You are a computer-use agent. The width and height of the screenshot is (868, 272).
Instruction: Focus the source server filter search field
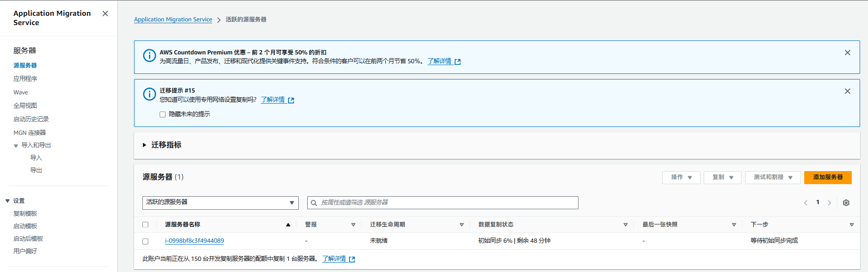click(442, 203)
